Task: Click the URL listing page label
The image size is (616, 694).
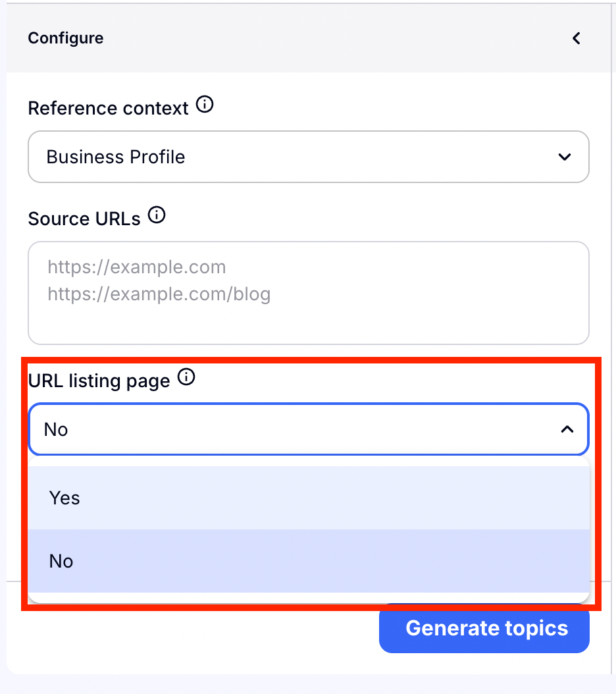Action: 99,381
